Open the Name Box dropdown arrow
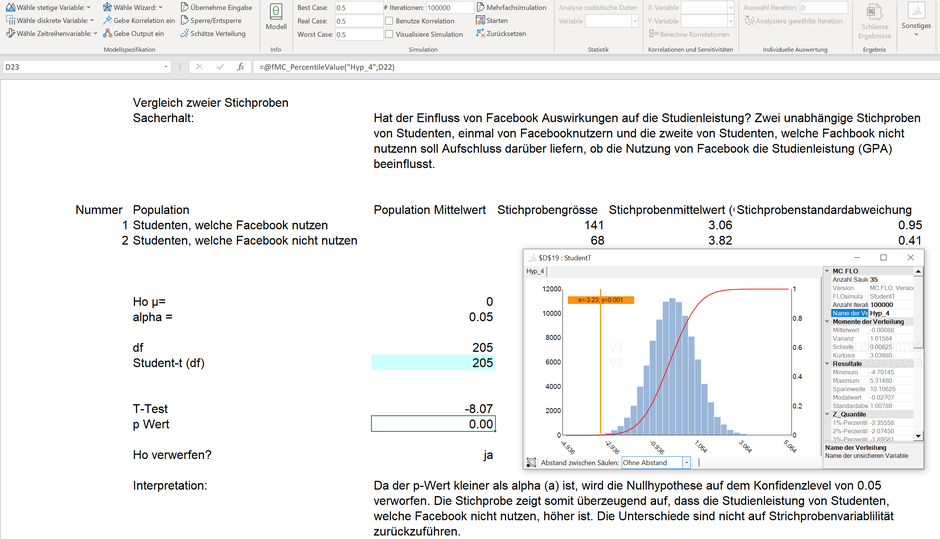This screenshot has width=940, height=539. (x=166, y=67)
